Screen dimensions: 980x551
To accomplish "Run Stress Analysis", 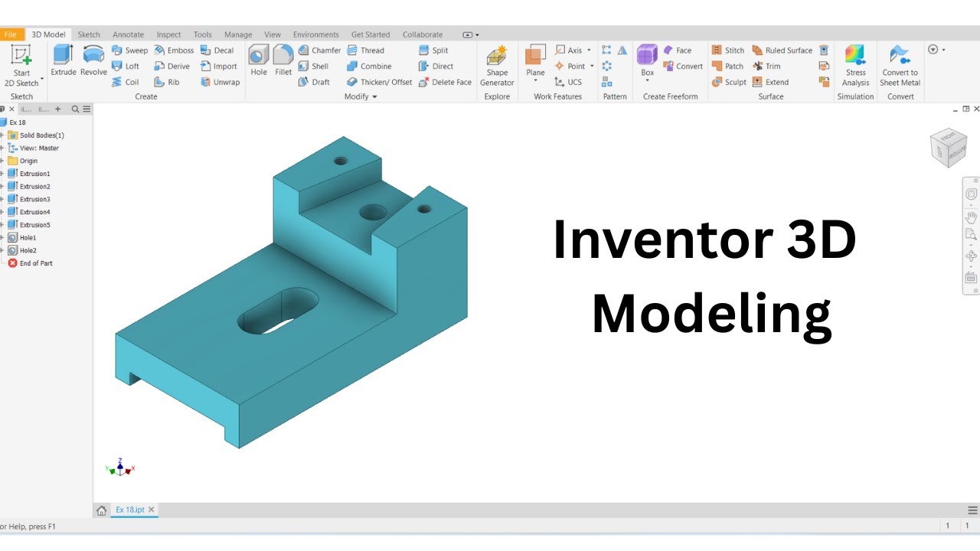I will pyautogui.click(x=855, y=66).
